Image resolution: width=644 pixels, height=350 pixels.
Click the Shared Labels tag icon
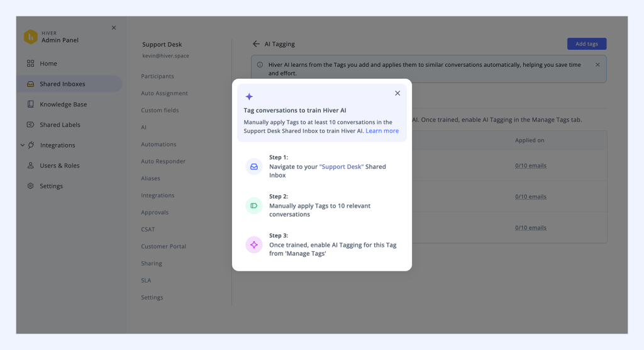coord(30,125)
